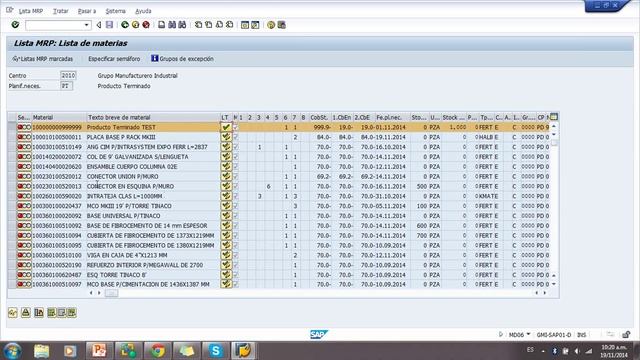The image size is (640, 360).
Task: Click the traffic light for material 100360100510100
Action: pyautogui.click(x=24, y=255)
